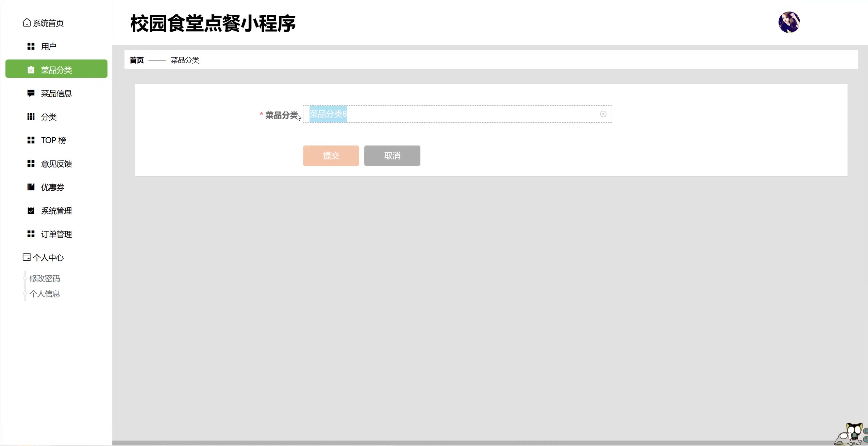Click the grid icon for 订单管理
Viewport: 868px width, 446px height.
pos(31,234)
